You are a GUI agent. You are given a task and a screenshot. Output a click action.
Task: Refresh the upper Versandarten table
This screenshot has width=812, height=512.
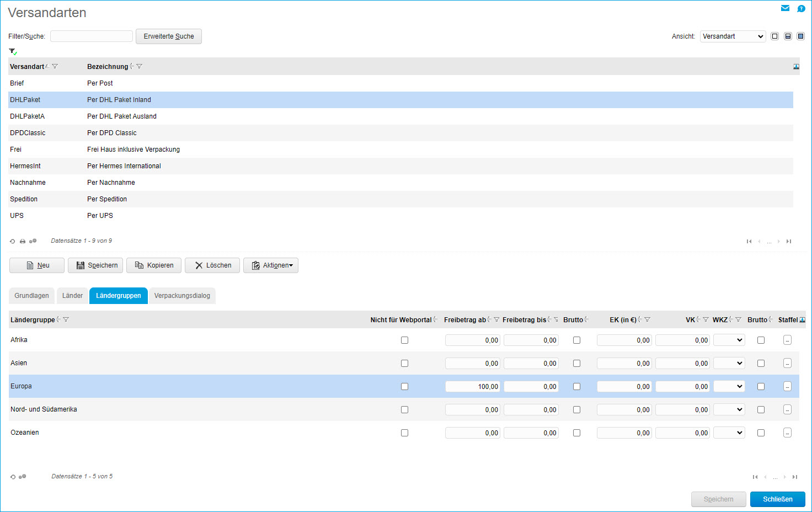[13, 241]
